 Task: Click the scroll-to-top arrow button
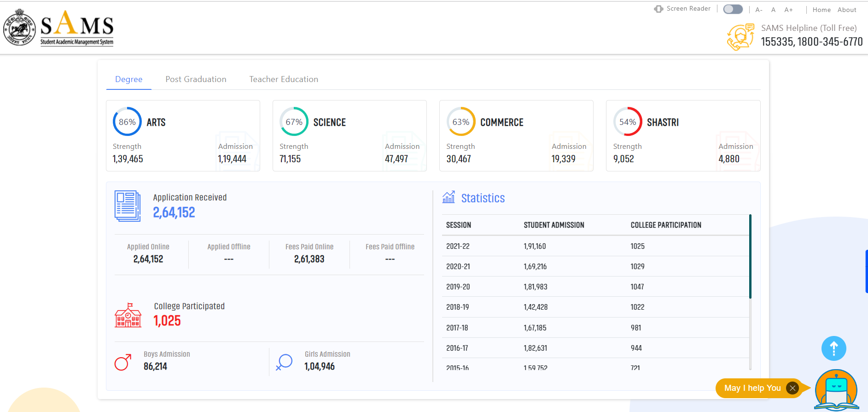click(833, 348)
